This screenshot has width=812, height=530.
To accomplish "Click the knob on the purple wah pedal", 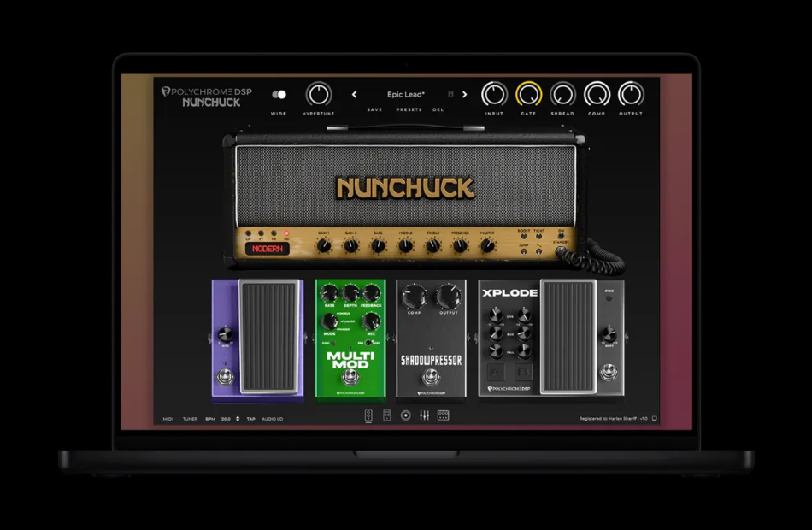I will 225,335.
